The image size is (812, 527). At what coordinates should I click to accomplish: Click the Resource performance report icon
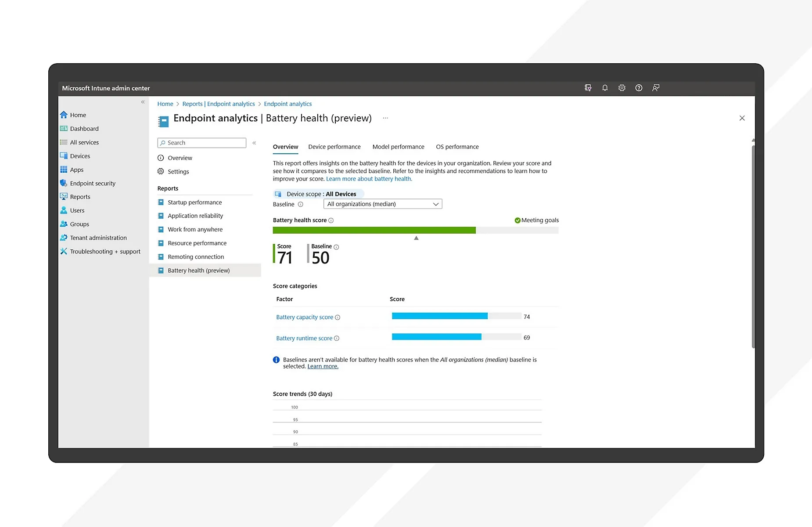pyautogui.click(x=161, y=243)
